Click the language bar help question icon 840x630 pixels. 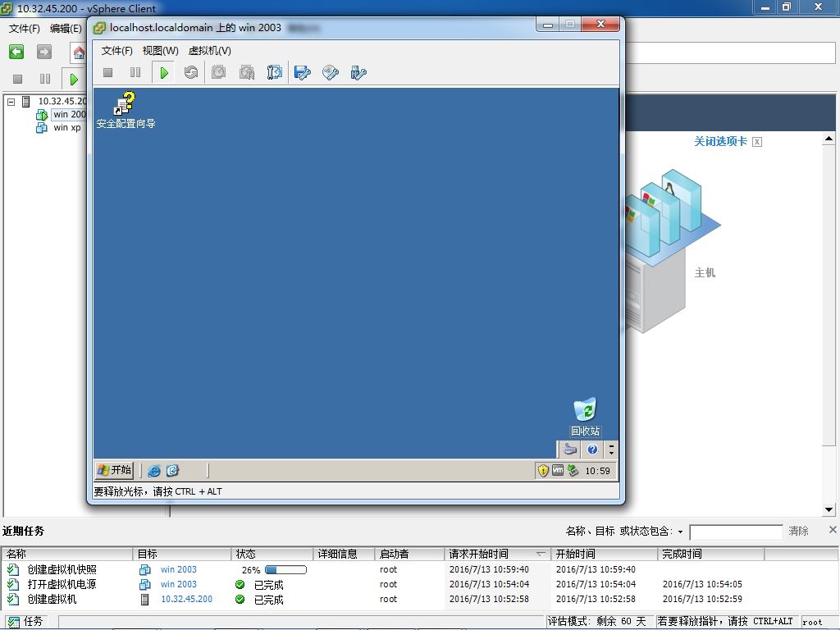(592, 450)
